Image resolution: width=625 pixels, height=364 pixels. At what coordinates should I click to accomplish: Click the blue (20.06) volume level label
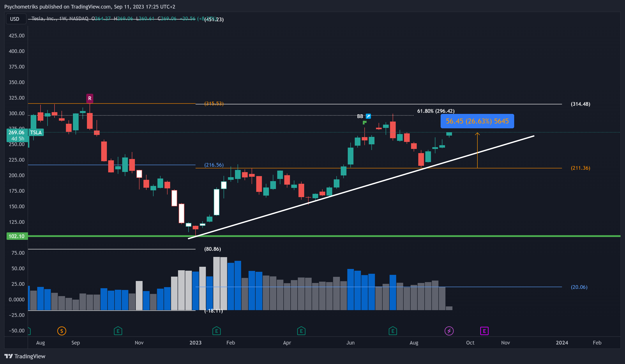coord(579,287)
